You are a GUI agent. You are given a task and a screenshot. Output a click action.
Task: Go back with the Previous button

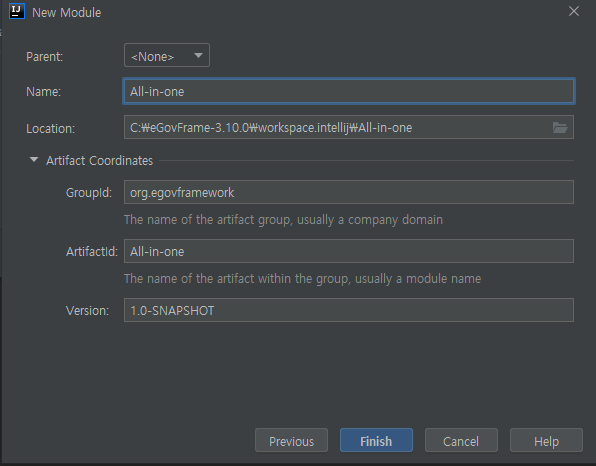[x=292, y=441]
